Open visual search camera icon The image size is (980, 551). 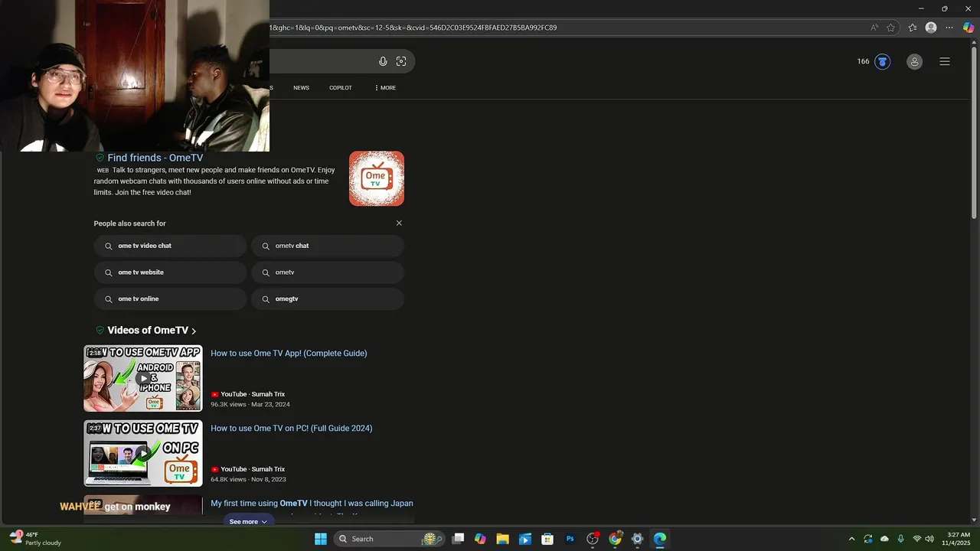click(x=401, y=61)
